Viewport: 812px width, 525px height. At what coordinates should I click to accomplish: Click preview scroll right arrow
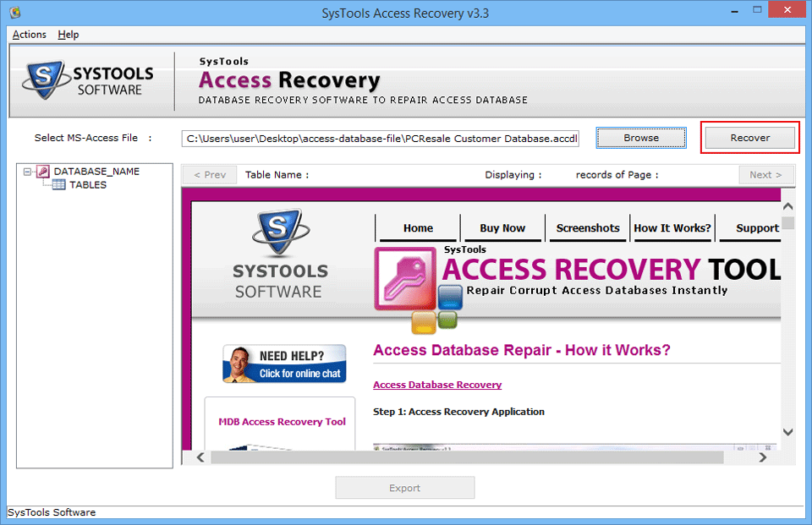(x=762, y=457)
